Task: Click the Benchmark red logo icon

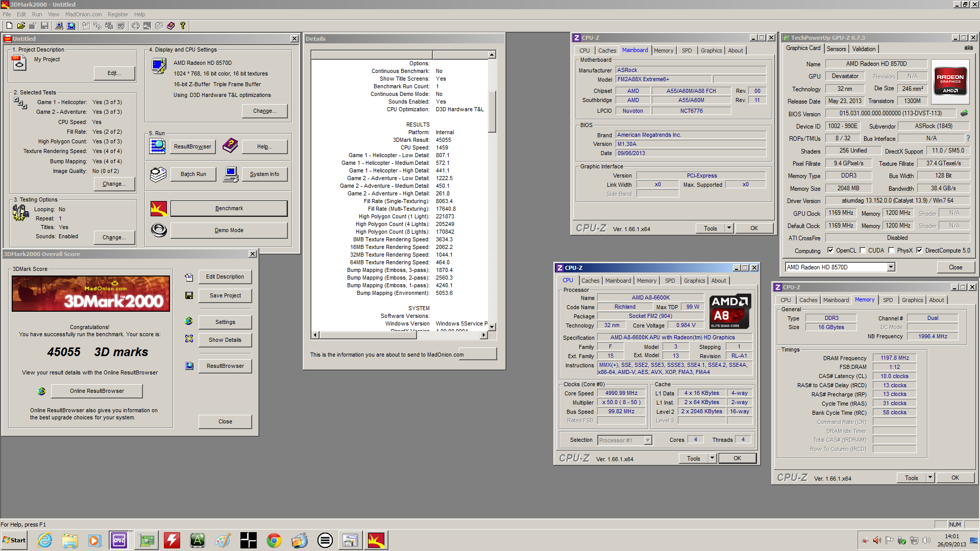Action: [159, 209]
